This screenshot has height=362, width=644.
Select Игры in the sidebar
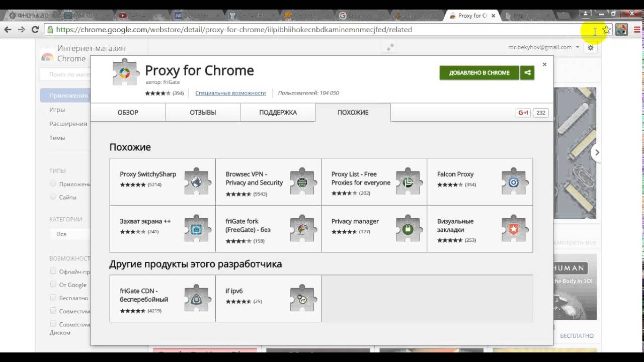[57, 109]
